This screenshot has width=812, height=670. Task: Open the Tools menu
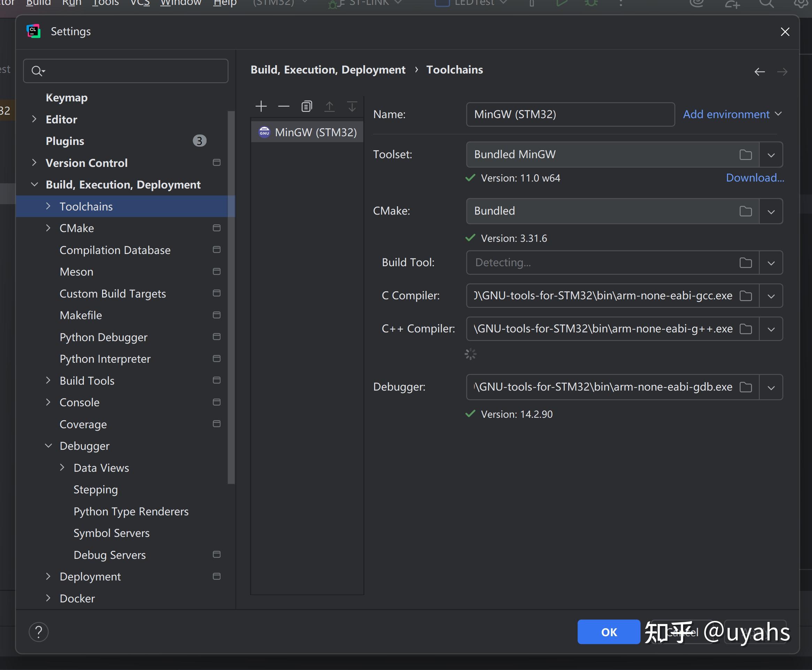pyautogui.click(x=105, y=3)
